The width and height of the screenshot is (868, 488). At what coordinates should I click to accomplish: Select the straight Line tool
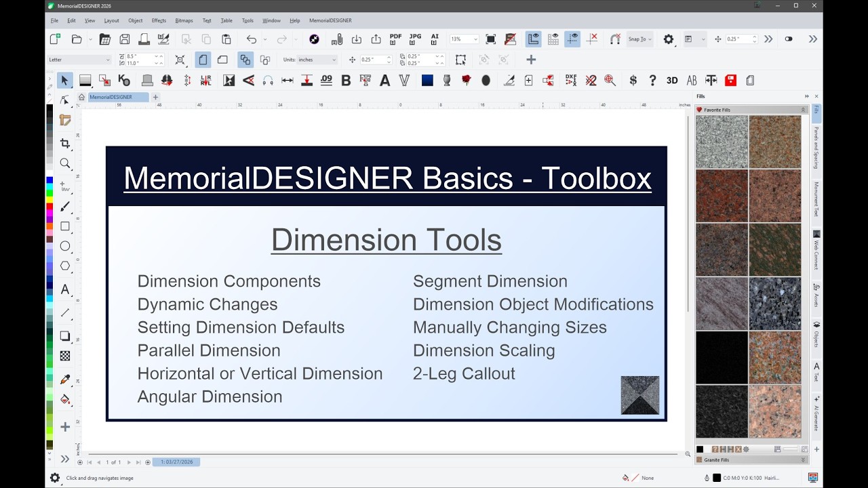(65, 312)
